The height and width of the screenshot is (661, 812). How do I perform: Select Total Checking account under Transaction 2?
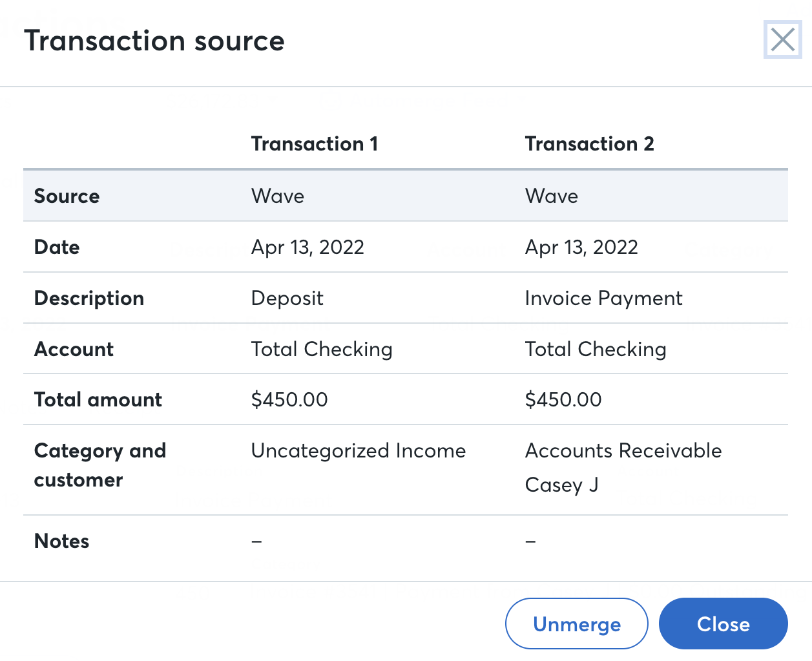pyautogui.click(x=596, y=349)
